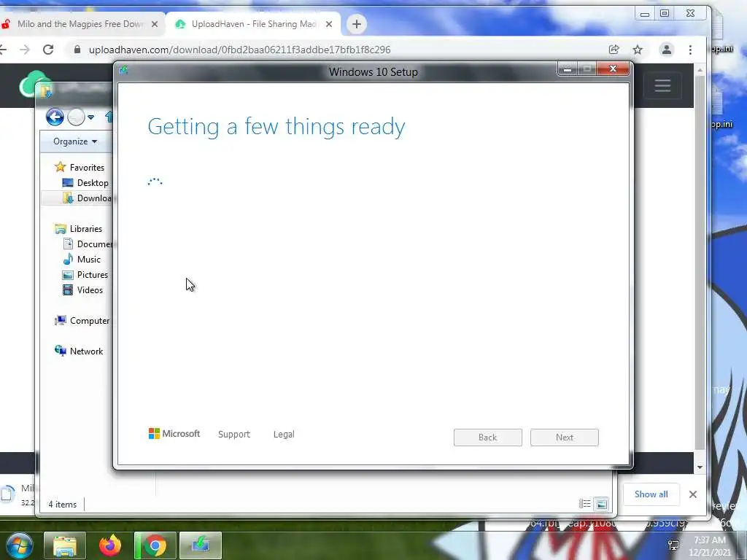Click network tray icon in taskbar
The width and height of the screenshot is (747, 560).
[673, 545]
